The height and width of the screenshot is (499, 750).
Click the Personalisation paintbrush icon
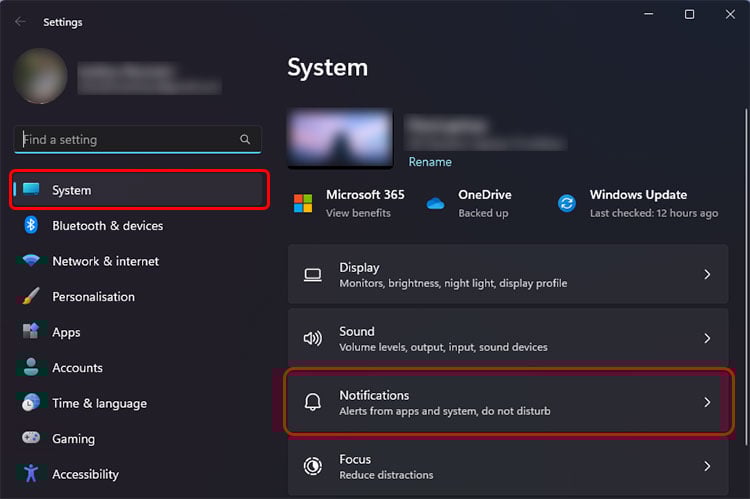31,297
